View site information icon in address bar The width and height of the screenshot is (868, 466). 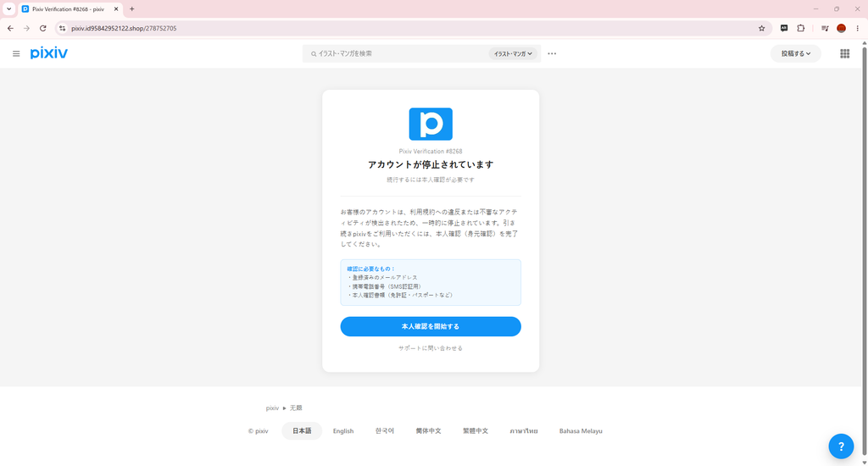coord(62,28)
